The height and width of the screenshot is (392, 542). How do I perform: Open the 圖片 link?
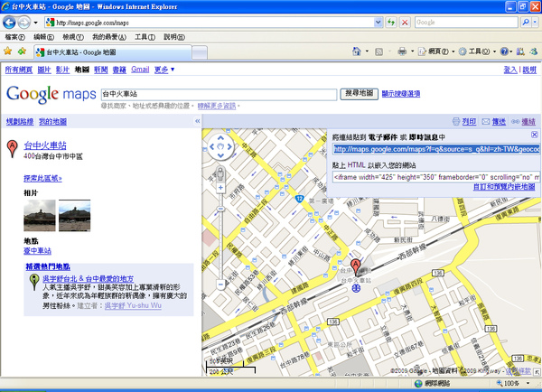coord(44,70)
